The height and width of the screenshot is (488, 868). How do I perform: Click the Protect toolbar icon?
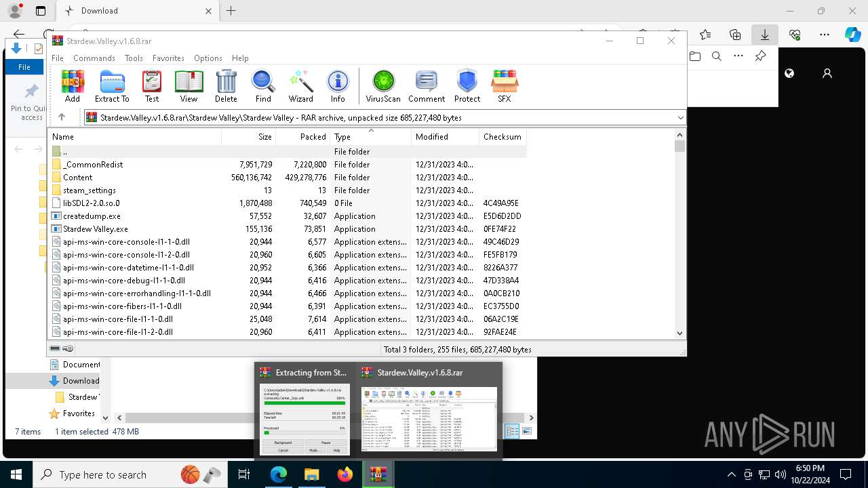pos(467,86)
